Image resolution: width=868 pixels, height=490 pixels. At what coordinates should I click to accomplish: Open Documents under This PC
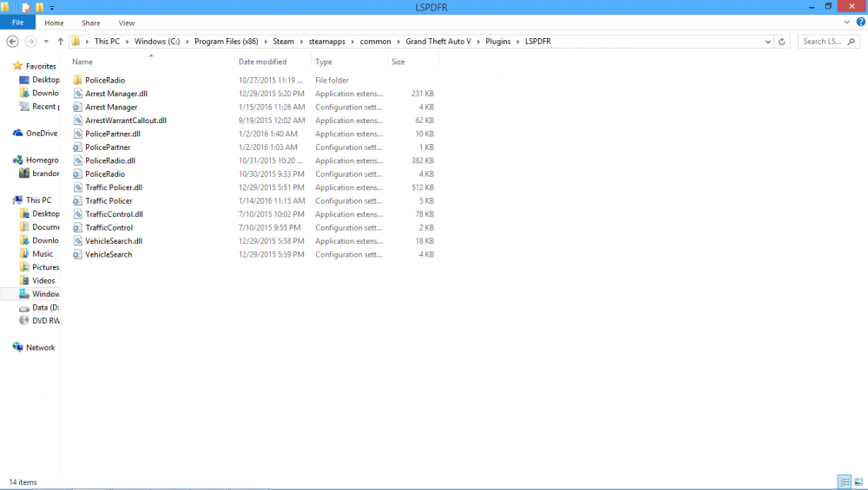coord(39,226)
